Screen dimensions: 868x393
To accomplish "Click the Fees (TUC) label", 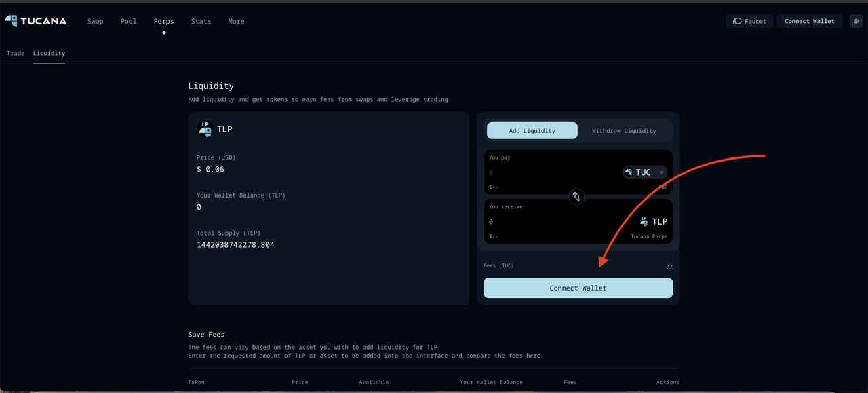I will click(498, 265).
